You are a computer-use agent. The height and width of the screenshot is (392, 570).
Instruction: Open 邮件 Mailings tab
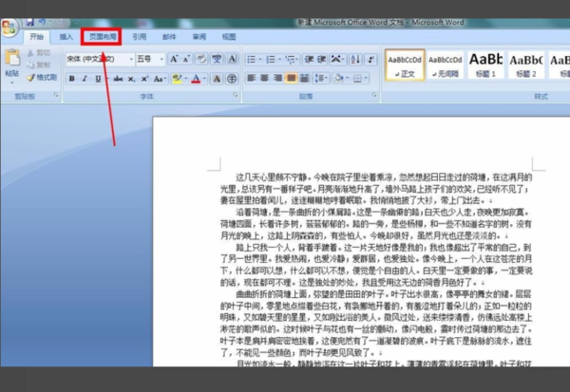click(169, 37)
